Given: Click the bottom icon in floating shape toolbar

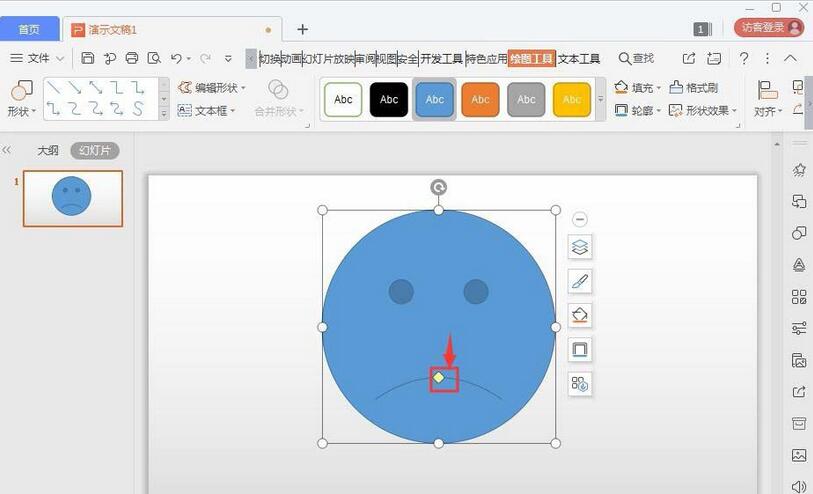Looking at the screenshot, I should pyautogui.click(x=580, y=384).
